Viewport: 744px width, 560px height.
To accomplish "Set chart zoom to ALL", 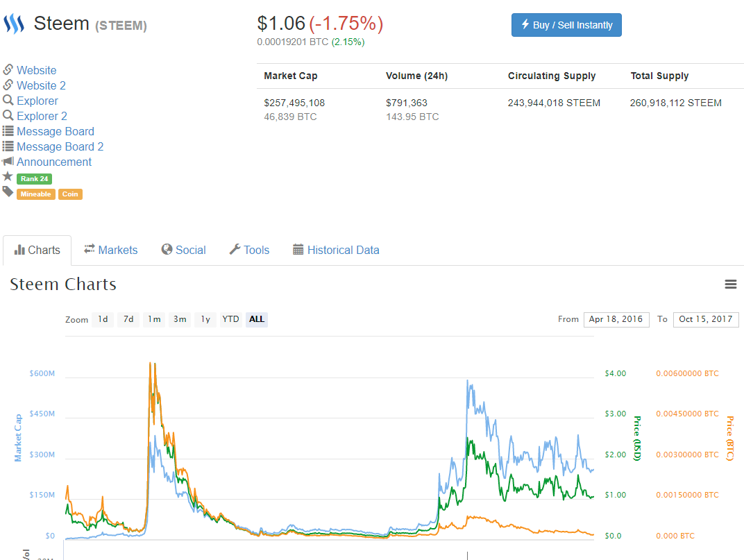I will pyautogui.click(x=257, y=319).
